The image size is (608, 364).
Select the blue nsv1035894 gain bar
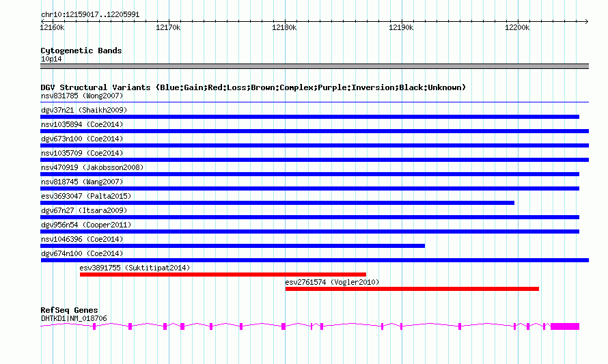[314, 131]
